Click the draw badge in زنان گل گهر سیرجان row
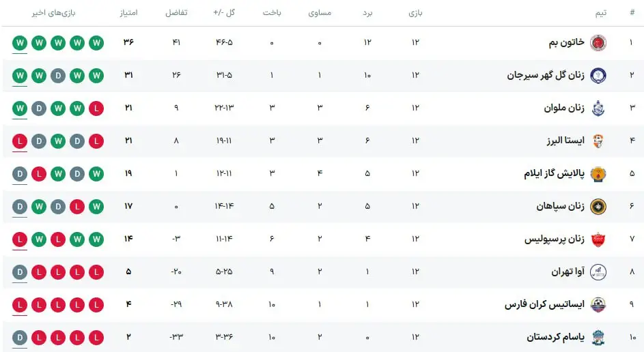 tap(58, 75)
